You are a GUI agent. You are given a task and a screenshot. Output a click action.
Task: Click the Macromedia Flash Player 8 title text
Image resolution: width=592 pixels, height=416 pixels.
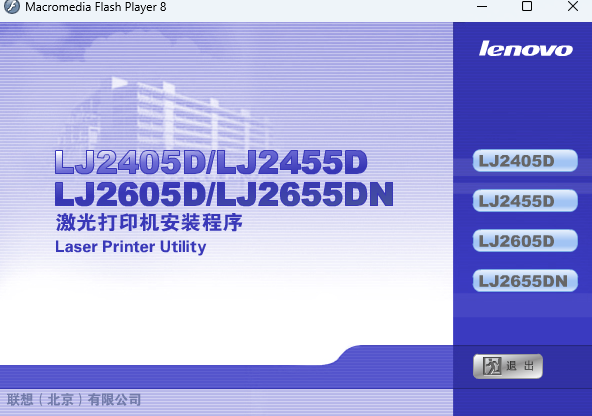coord(96,7)
